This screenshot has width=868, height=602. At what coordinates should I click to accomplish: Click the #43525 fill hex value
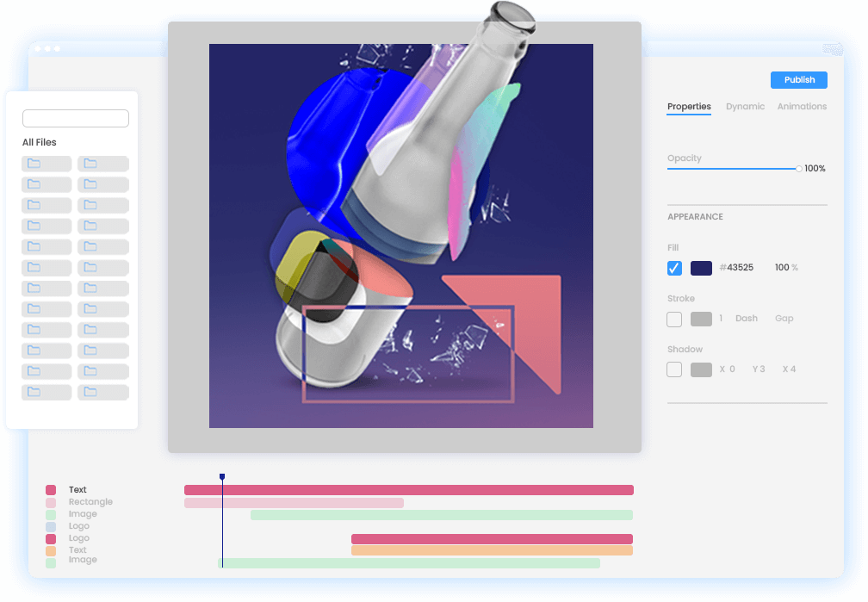tap(736, 268)
